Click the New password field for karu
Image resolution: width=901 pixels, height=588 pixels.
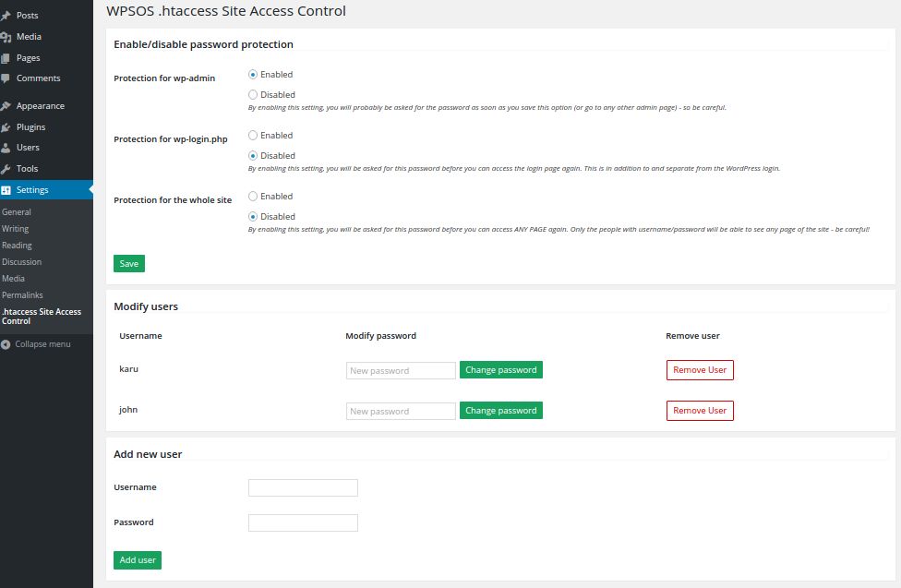tap(401, 371)
